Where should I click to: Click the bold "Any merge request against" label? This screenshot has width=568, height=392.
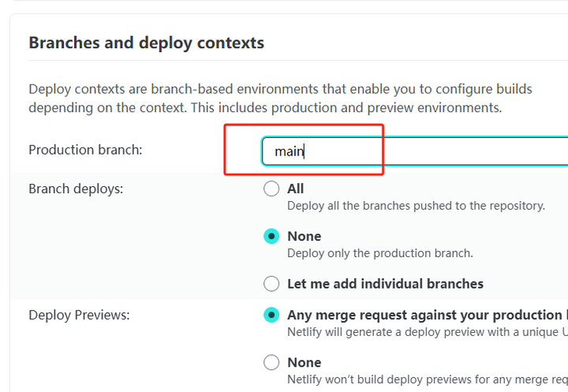pyautogui.click(x=426, y=315)
